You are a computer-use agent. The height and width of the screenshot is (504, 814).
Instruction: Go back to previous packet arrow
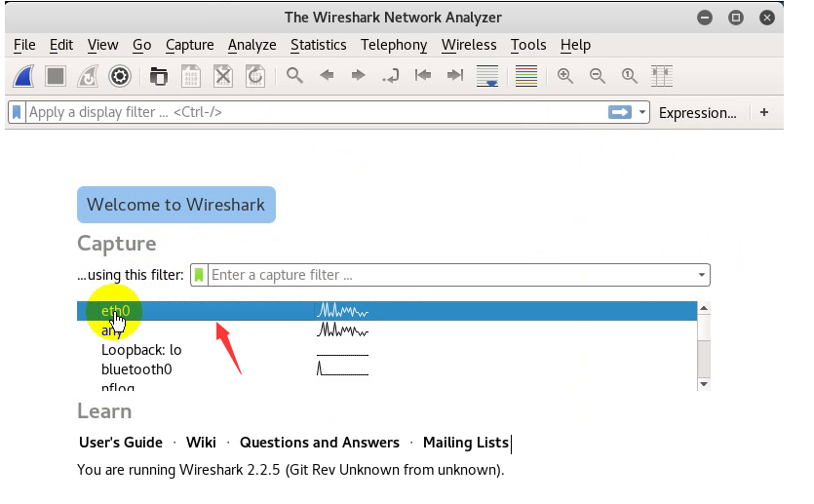pos(327,75)
